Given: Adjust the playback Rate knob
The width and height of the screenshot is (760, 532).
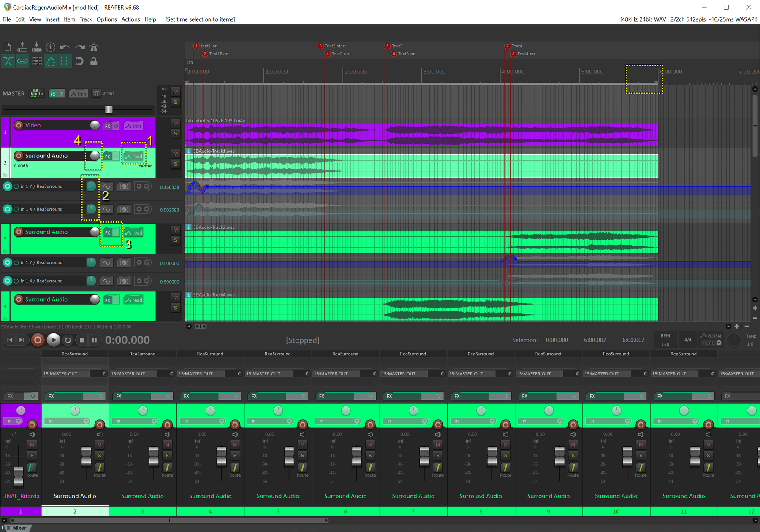Looking at the screenshot, I should [x=734, y=340].
